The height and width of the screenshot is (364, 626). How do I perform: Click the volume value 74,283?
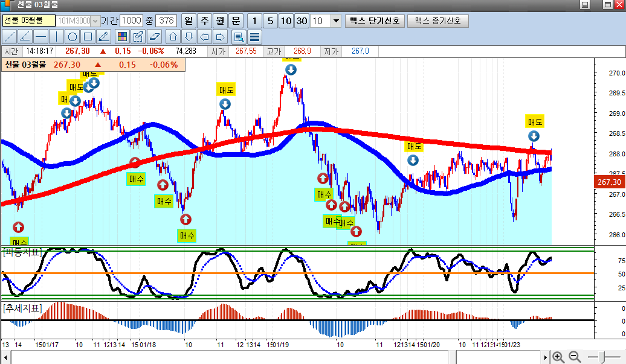(186, 51)
